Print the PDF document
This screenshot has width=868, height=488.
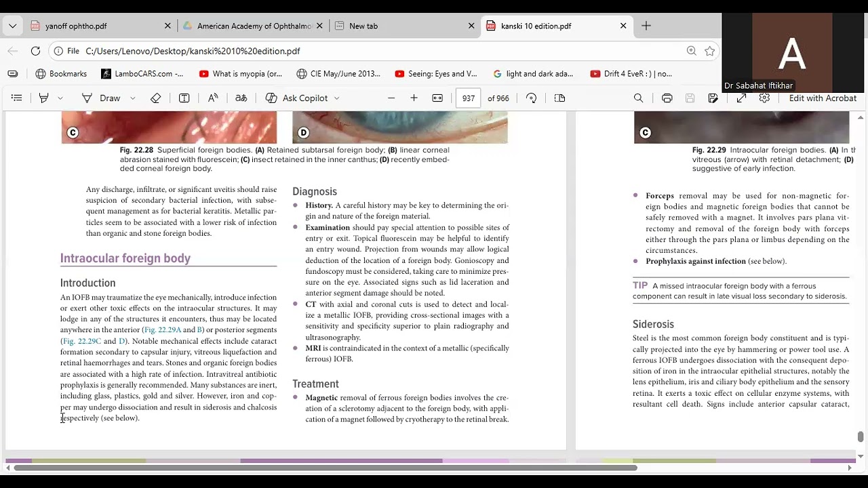[x=667, y=98]
